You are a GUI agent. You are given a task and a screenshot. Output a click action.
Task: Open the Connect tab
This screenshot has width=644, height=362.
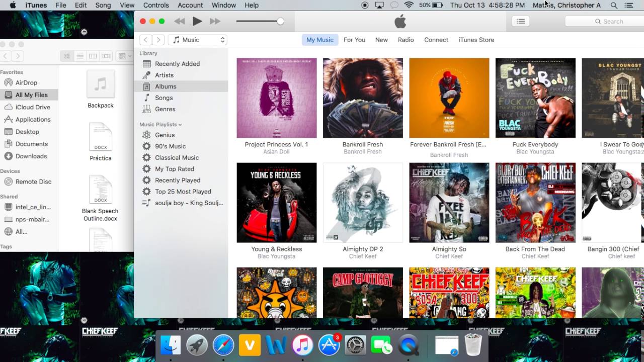pyautogui.click(x=436, y=40)
